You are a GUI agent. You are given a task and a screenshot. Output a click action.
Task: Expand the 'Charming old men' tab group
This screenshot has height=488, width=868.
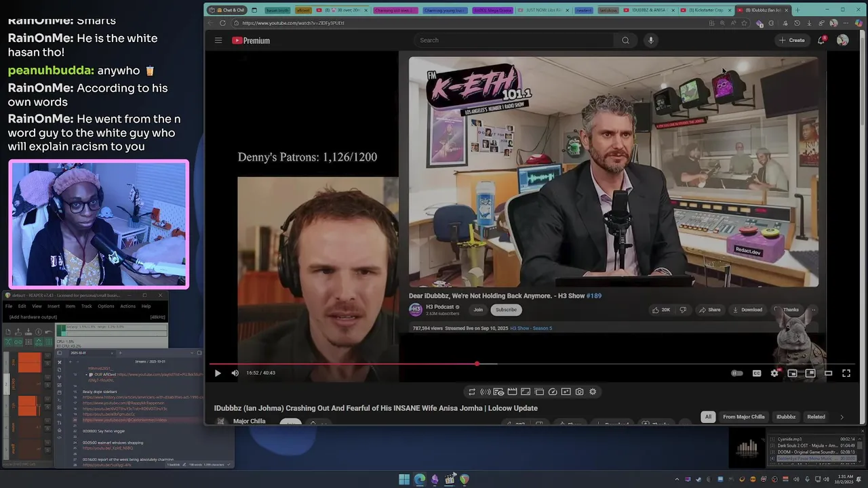[396, 10]
